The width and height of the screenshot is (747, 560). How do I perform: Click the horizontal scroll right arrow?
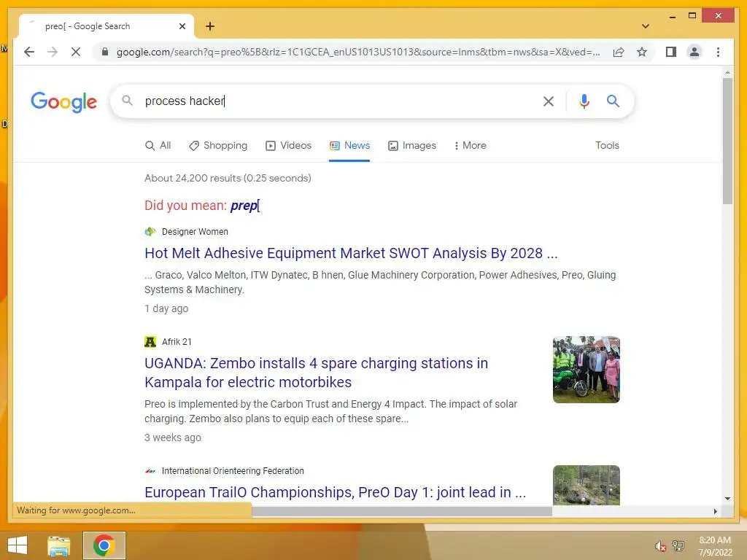click(715, 511)
